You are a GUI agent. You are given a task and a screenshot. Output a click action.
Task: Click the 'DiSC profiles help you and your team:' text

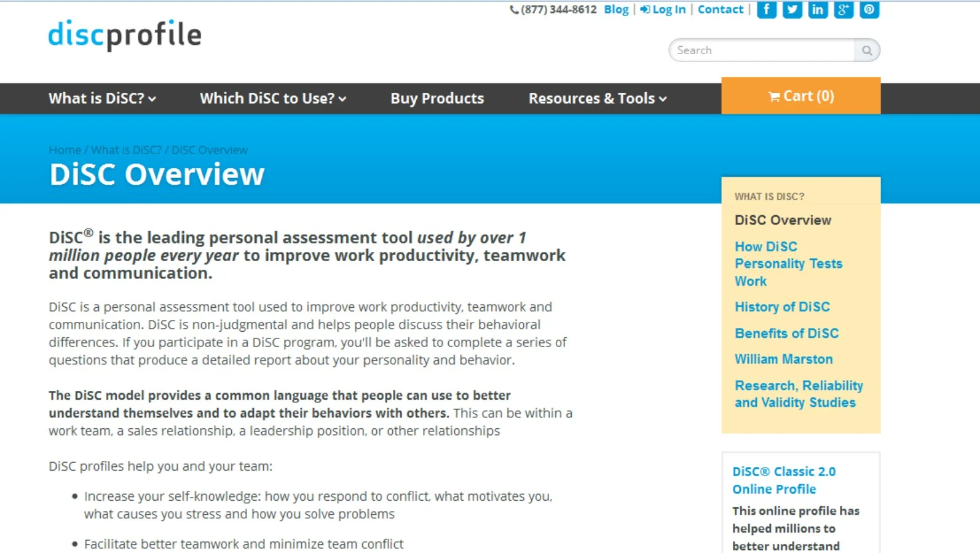(x=160, y=466)
